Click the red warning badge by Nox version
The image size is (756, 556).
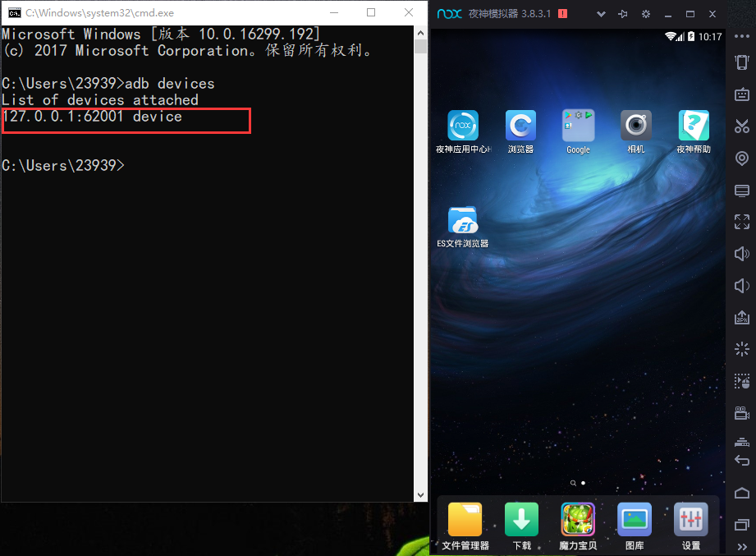(x=562, y=13)
